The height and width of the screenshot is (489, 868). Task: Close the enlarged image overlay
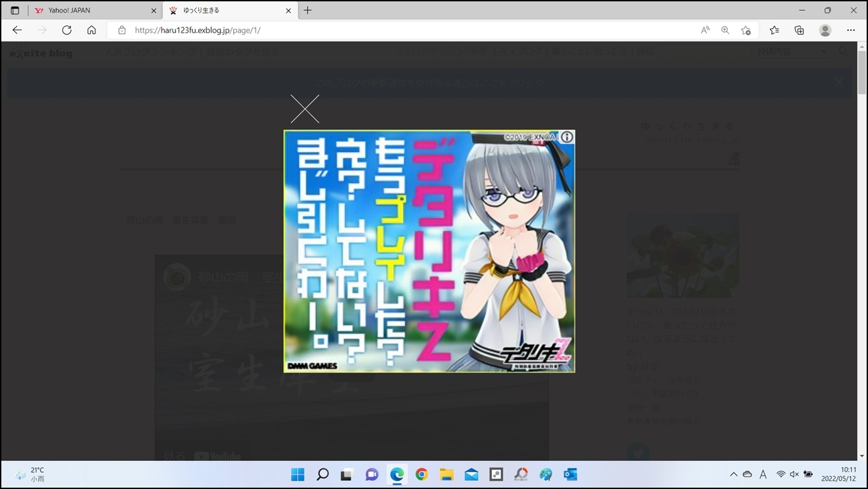point(304,109)
